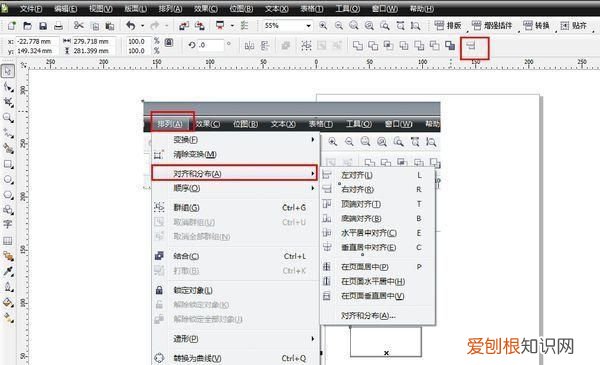600x365 pixels.
Task: Click the 排版 toolbar button
Action: click(448, 26)
